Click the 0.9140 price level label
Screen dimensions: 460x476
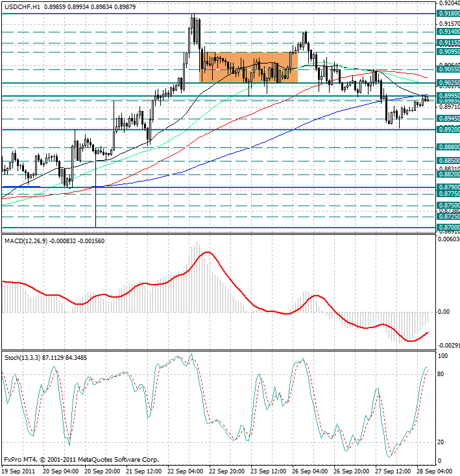[x=448, y=32]
